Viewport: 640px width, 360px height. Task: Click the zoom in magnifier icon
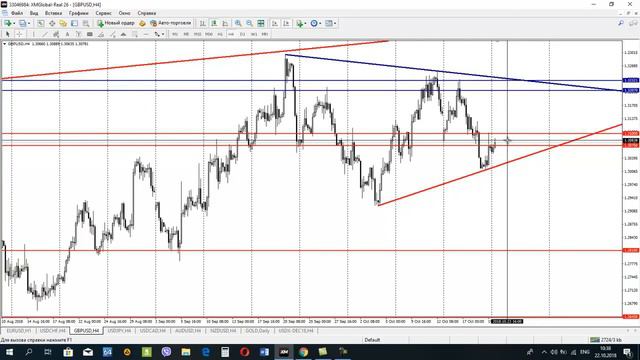point(238,23)
